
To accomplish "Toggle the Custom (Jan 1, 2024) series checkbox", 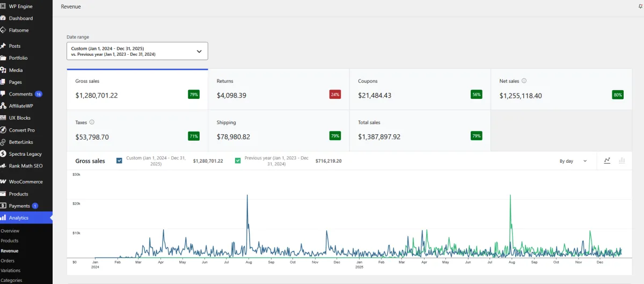I will tap(119, 161).
